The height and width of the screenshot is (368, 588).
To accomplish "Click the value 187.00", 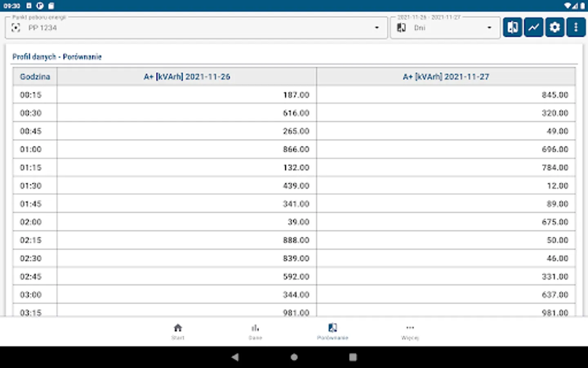I will coord(296,95).
